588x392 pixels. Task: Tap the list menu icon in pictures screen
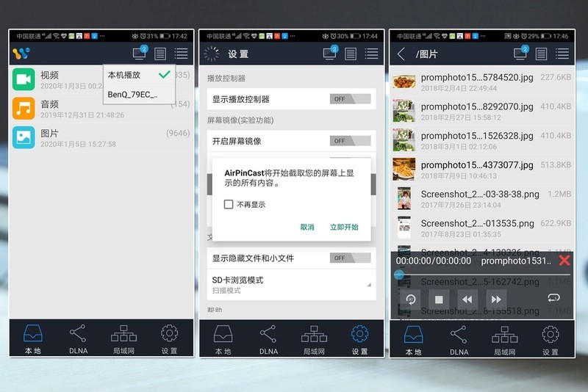[x=562, y=54]
